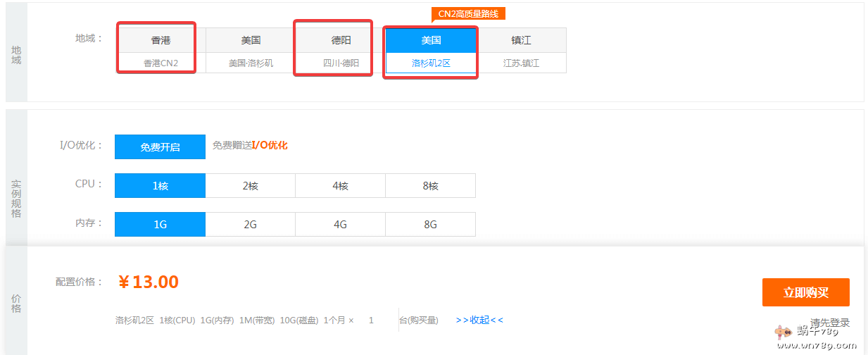Pick the 美国 洛杉矶2区 region
868x355 pixels.
tap(431, 51)
